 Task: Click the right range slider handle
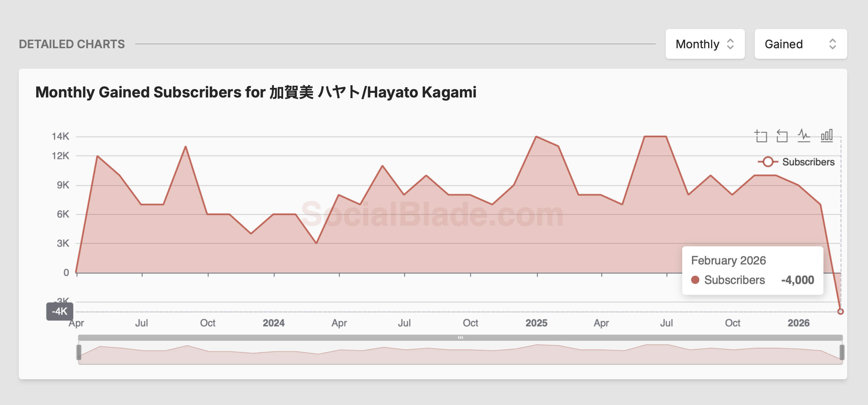841,352
